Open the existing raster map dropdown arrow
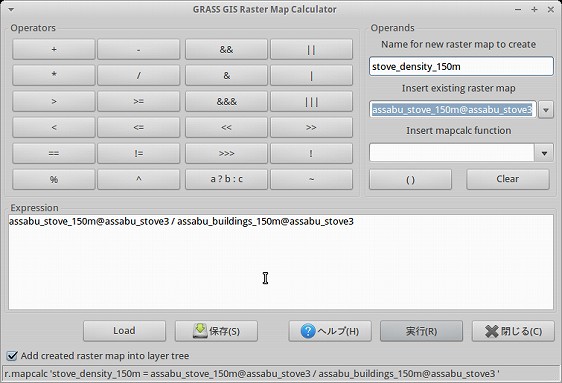The height and width of the screenshot is (383, 562). pos(546,110)
